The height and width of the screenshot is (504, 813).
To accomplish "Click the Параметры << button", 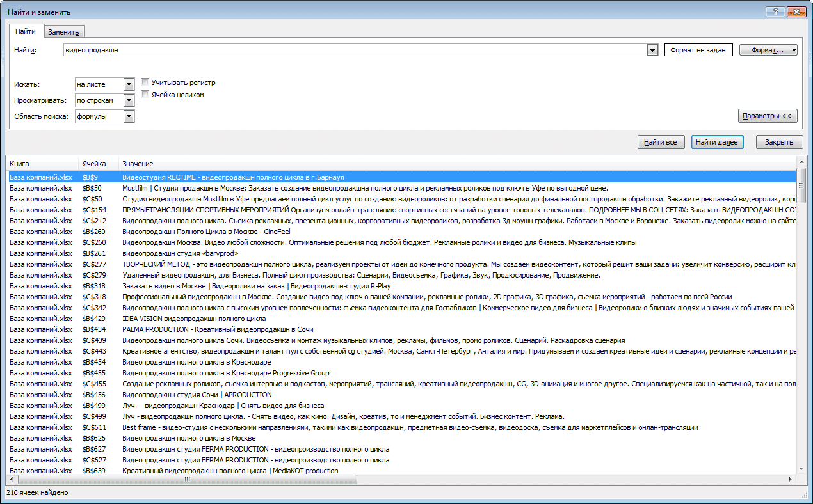I will click(x=768, y=116).
